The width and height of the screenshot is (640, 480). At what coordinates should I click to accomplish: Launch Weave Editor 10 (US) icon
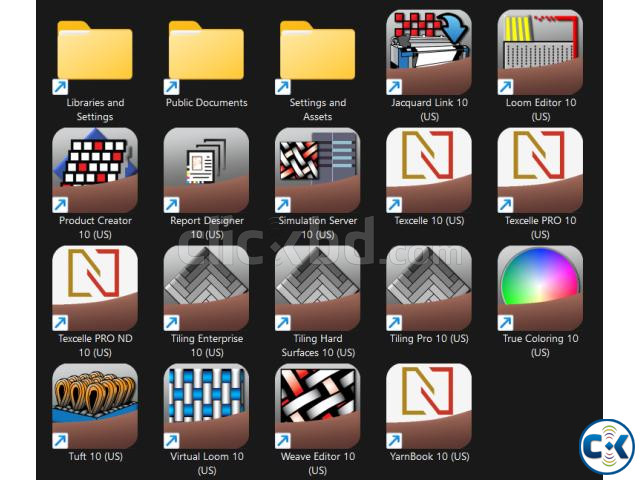(x=318, y=406)
